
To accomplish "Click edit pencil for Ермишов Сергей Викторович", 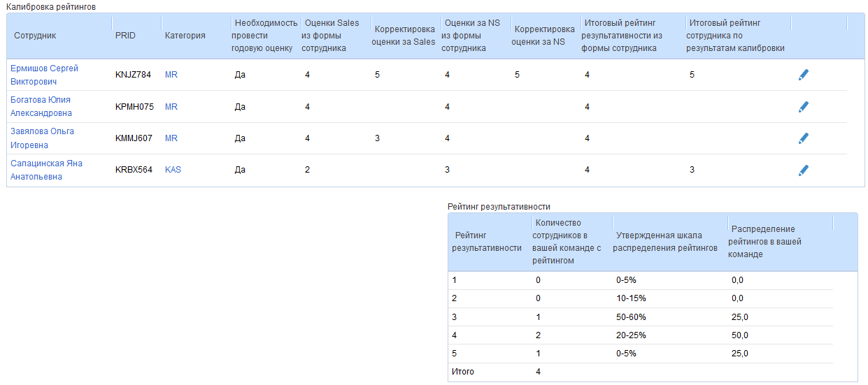I will 803,75.
